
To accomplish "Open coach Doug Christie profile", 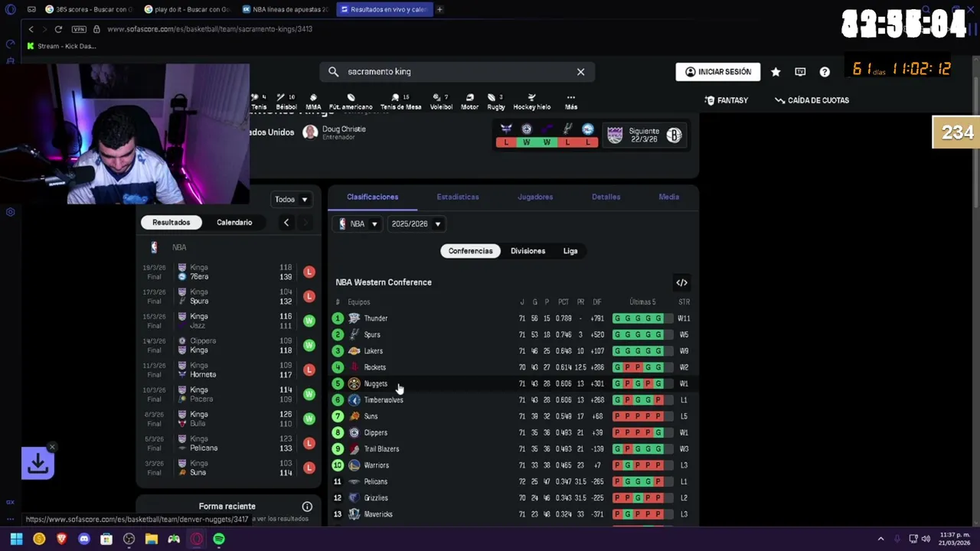I will [335, 132].
